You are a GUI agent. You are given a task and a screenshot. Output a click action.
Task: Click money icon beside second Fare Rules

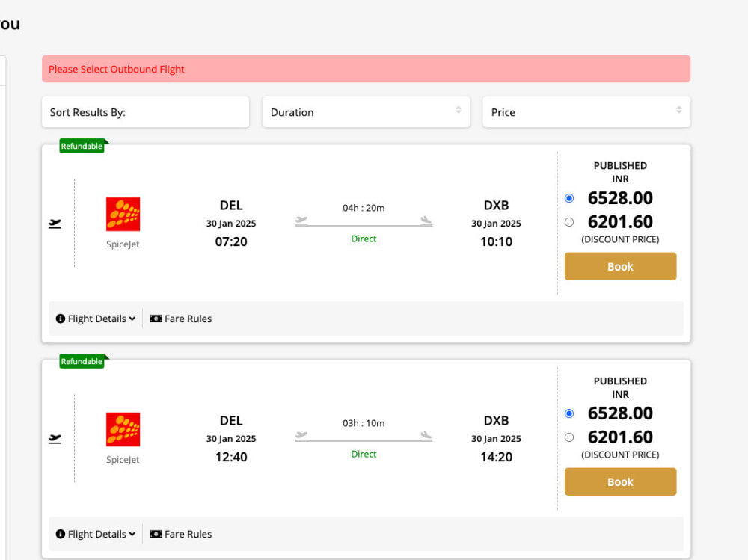pos(156,534)
